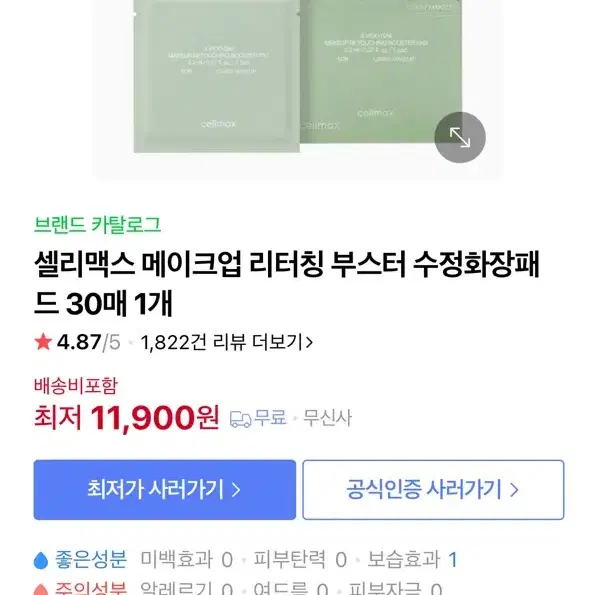Open the left cellimax pouch product image

pos(217,76)
